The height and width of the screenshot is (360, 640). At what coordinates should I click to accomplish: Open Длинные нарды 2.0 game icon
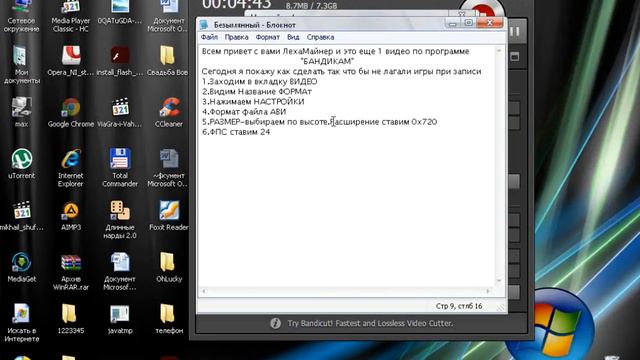pyautogui.click(x=120, y=211)
